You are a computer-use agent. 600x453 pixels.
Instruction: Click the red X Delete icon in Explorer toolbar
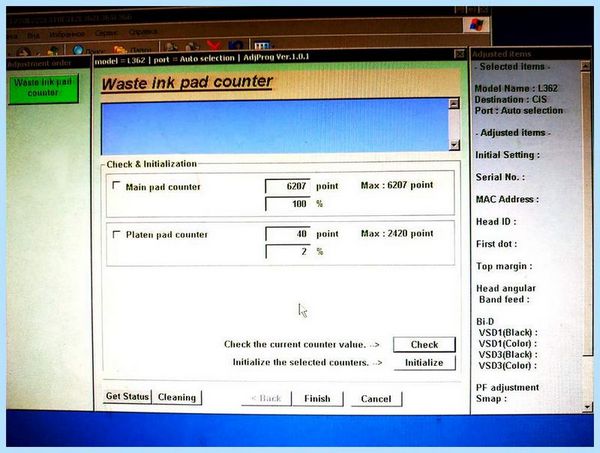[214, 46]
